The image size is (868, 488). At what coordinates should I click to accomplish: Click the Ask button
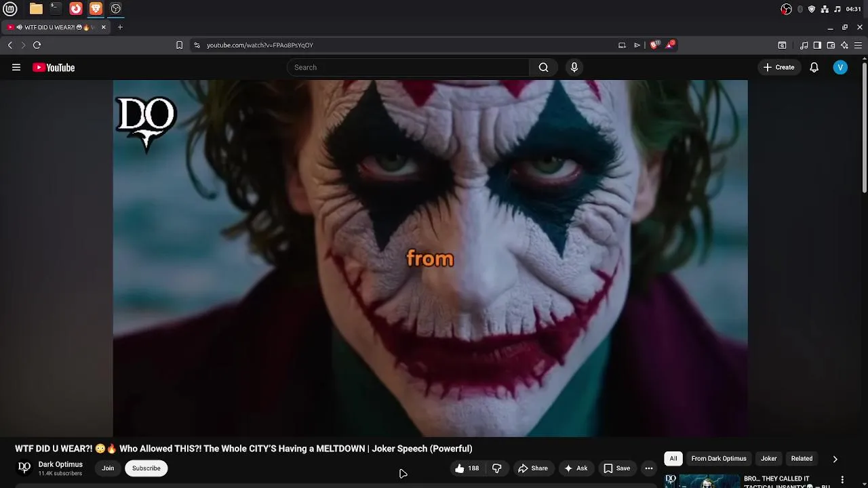tap(575, 468)
